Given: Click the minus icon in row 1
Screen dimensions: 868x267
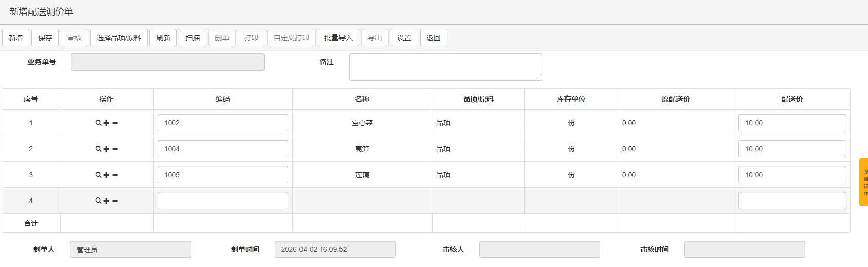Looking at the screenshot, I should pos(115,123).
